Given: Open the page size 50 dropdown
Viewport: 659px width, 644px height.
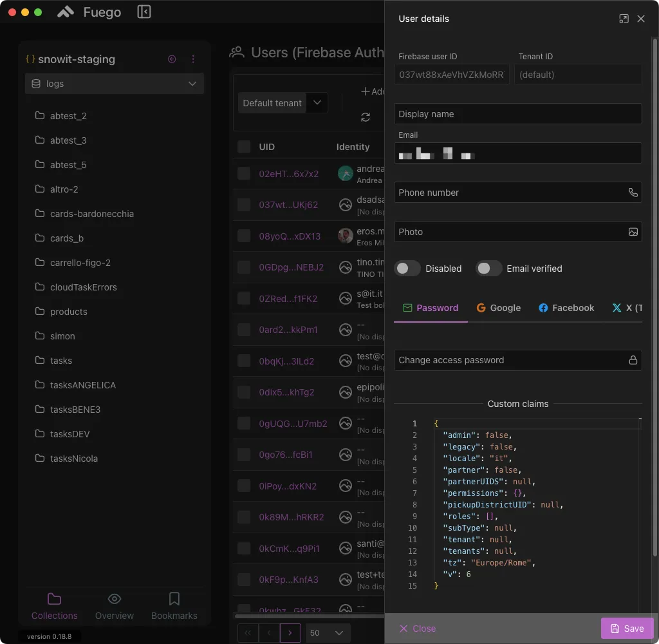Looking at the screenshot, I should pyautogui.click(x=328, y=633).
